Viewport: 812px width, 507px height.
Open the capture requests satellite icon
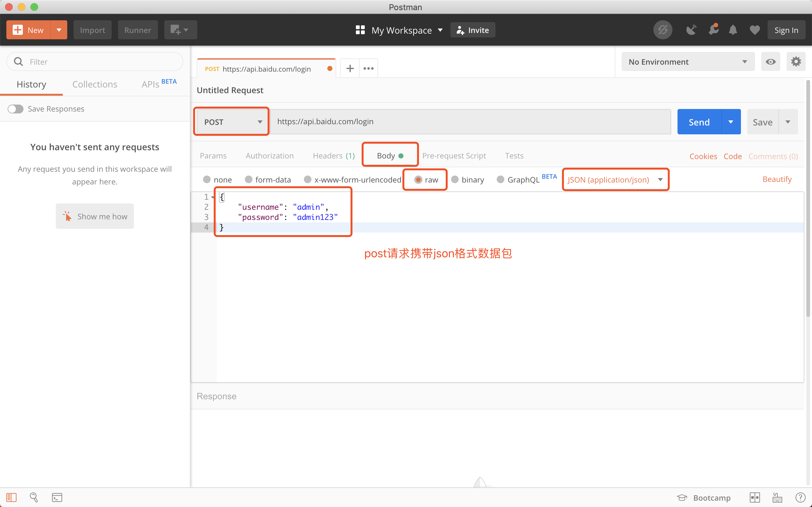tap(691, 29)
